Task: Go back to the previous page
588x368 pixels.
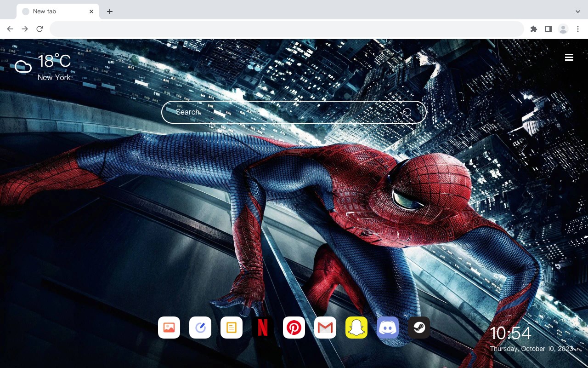Action: 10,29
